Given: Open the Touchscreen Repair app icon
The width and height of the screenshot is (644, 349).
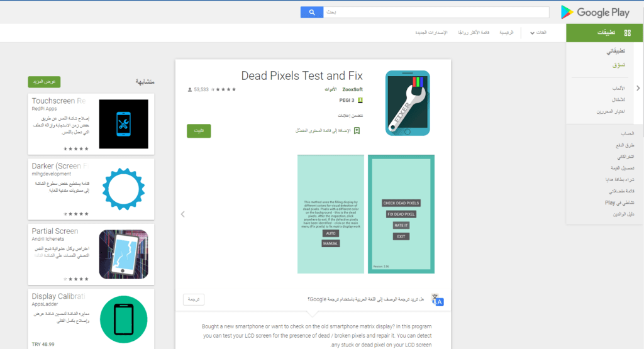Looking at the screenshot, I should coord(124,123).
